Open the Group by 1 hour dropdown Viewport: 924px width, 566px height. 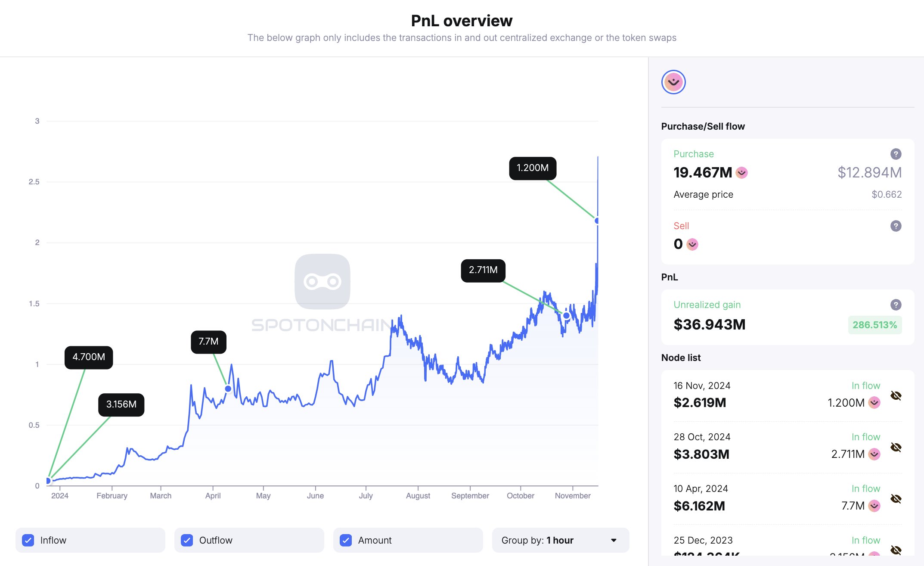[560, 540]
